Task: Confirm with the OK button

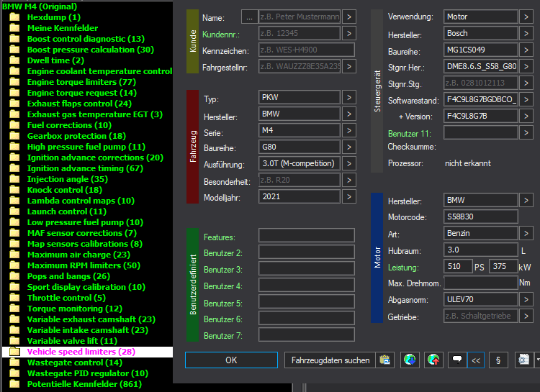Action: click(231, 360)
